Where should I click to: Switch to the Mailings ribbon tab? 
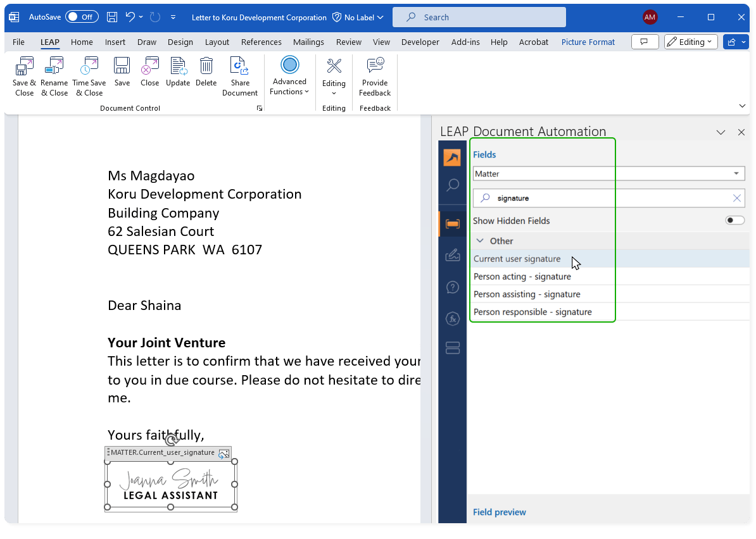[x=308, y=42]
